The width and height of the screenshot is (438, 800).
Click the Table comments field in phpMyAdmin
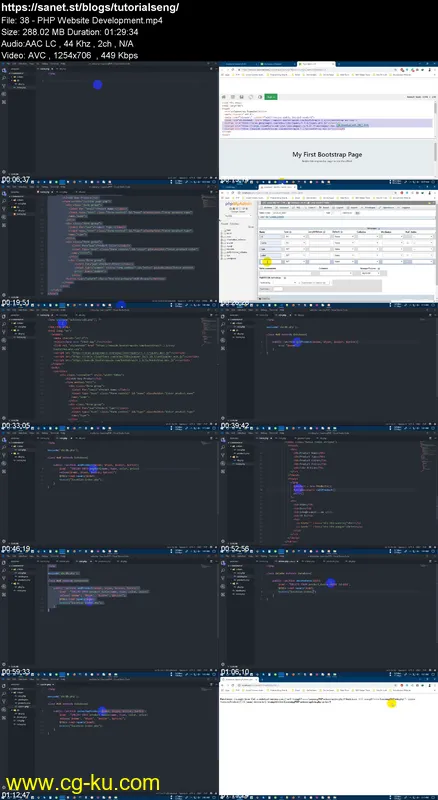click(285, 273)
